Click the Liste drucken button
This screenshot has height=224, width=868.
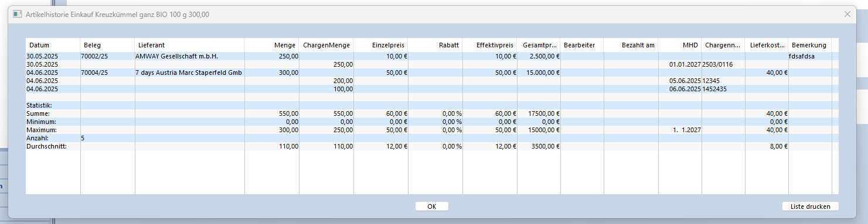[811, 206]
